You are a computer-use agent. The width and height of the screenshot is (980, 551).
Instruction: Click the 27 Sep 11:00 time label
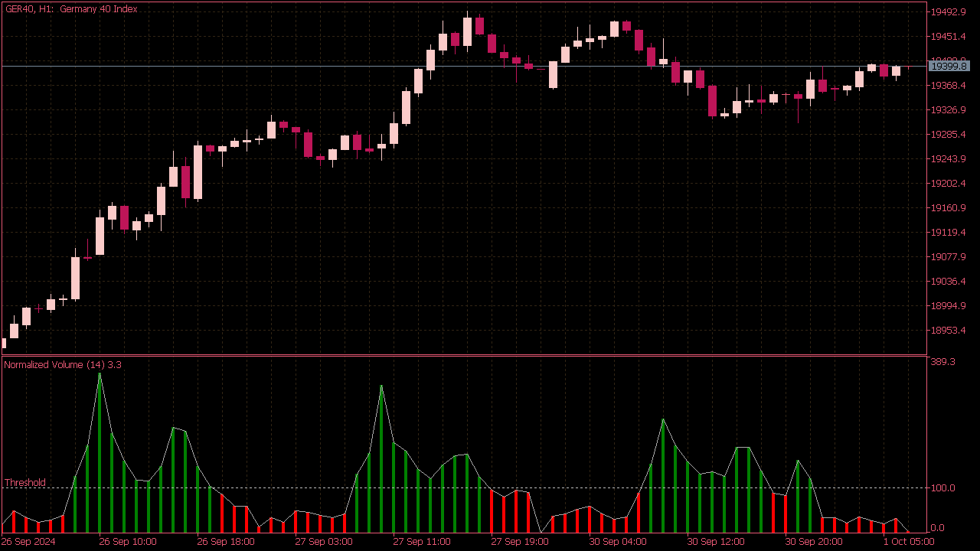pyautogui.click(x=422, y=542)
